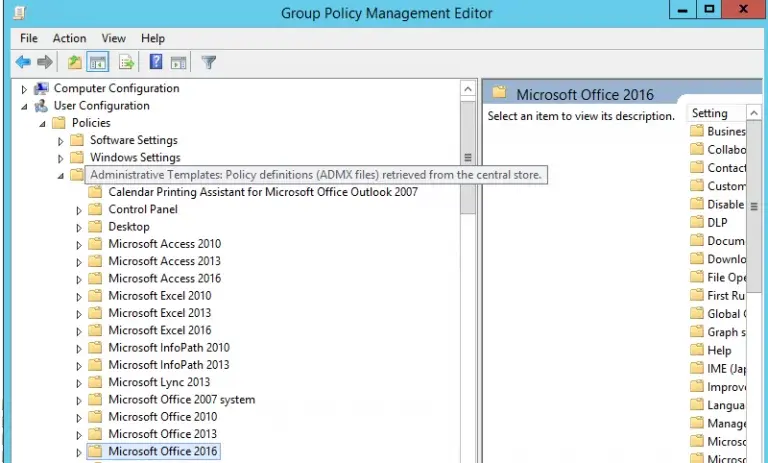Select Microsoft Office 2013 in the tree
The width and height of the screenshot is (768, 463).
click(x=162, y=434)
